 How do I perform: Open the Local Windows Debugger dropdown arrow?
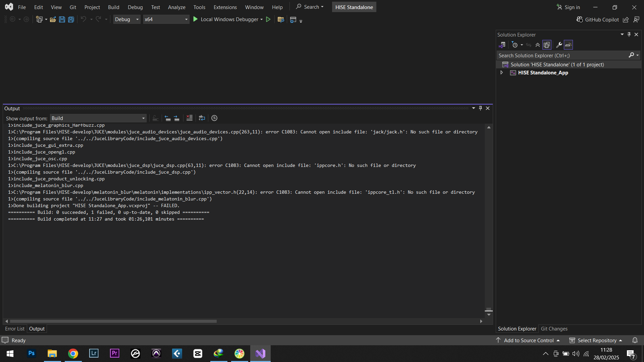tap(261, 19)
